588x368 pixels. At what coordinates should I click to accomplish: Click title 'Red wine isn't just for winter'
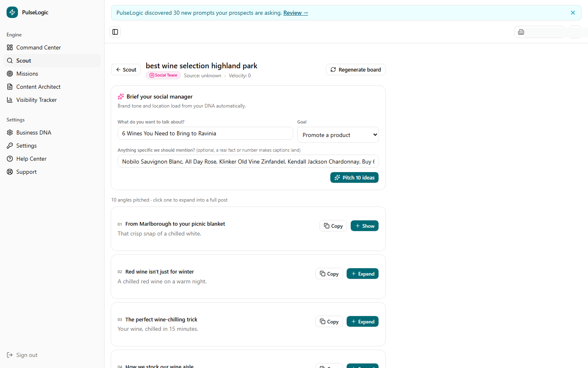tap(160, 272)
